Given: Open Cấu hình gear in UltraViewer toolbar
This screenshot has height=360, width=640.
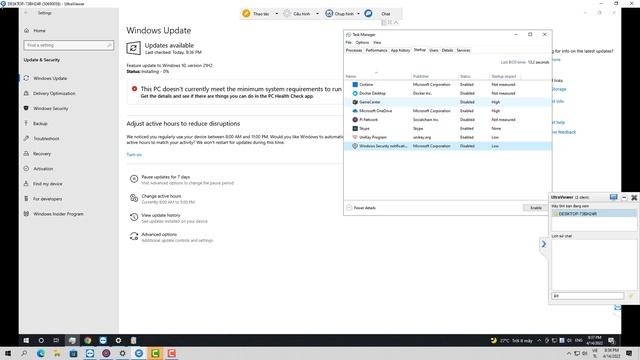Looking at the screenshot, I should coord(287,13).
